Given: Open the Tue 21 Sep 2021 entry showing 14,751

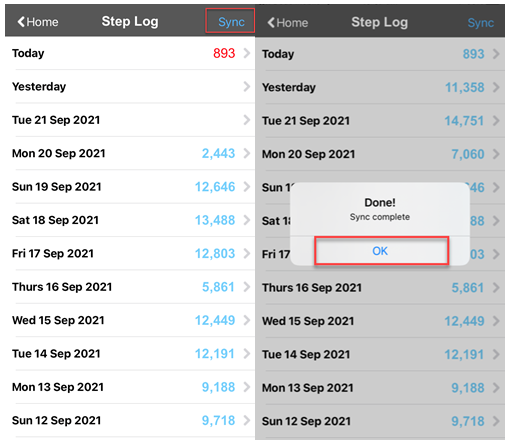Looking at the screenshot, I should tap(380, 121).
